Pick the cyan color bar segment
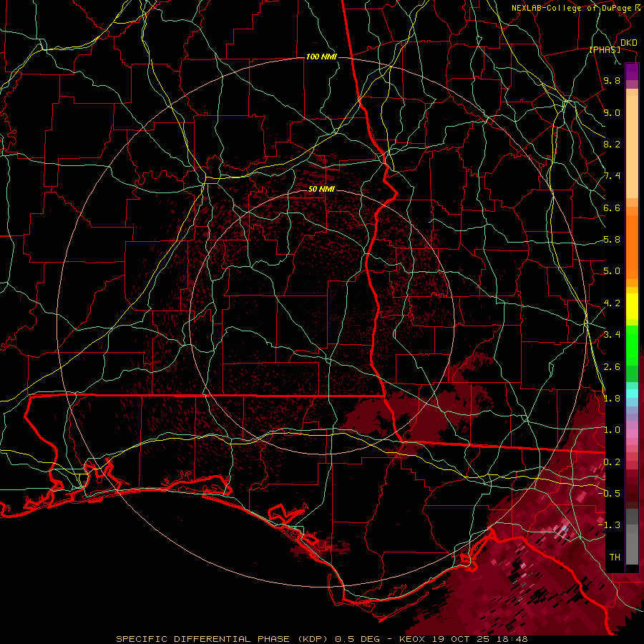The image size is (644, 644). coord(632,393)
